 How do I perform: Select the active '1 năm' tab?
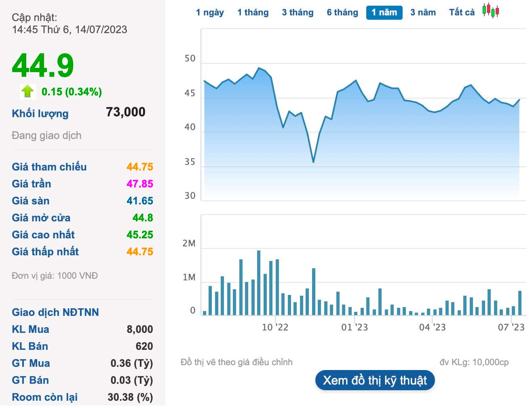coord(384,13)
